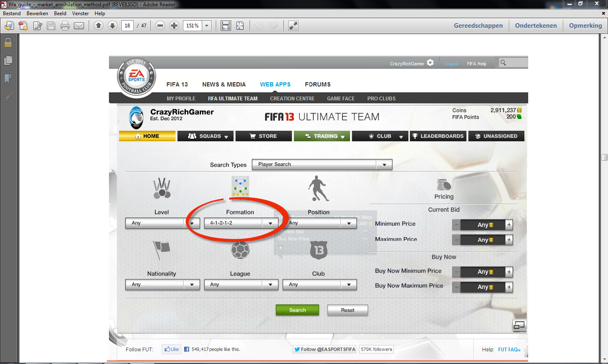
Task: Click the settings gear next to CrazyRichGamer
Action: [x=430, y=63]
